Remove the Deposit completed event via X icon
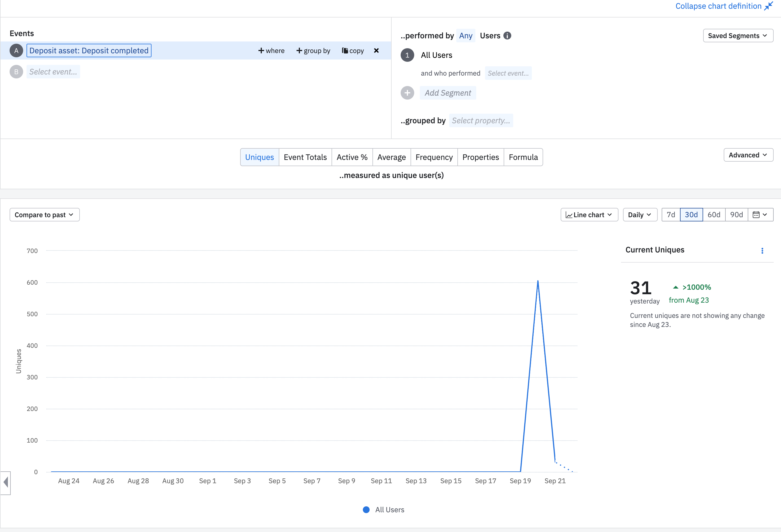Screen dimensions: 781x532 tap(376, 50)
